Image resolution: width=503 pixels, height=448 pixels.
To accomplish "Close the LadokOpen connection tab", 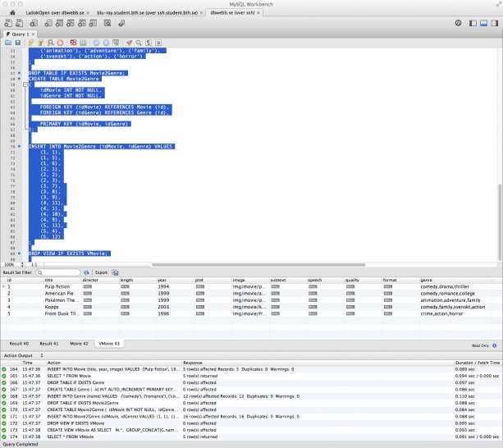I will tap(88, 13).
